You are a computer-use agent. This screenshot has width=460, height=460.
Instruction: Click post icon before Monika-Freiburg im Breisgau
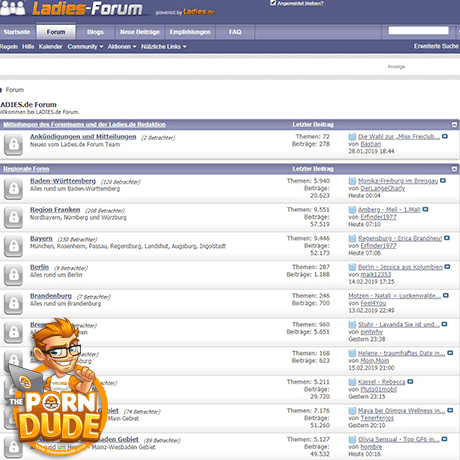[352, 181]
